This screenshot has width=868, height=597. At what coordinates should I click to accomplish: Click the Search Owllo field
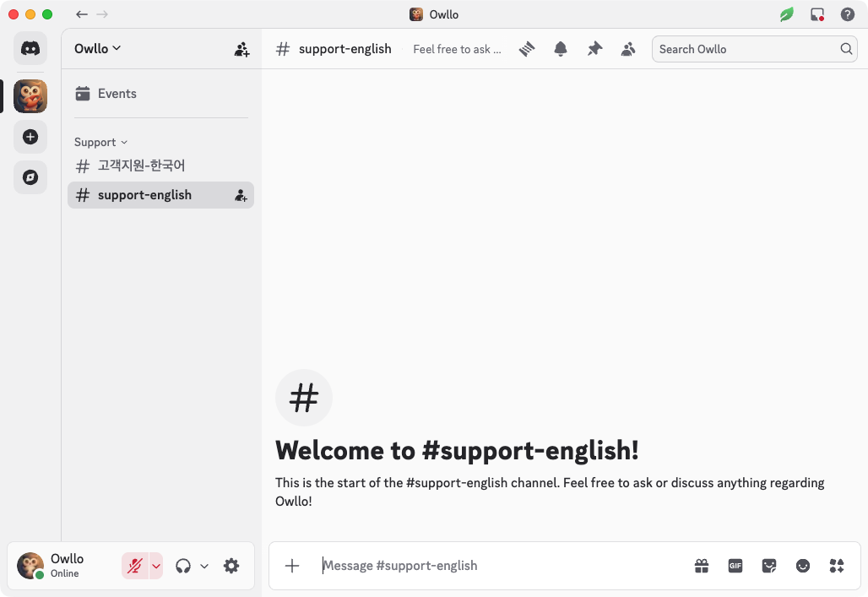point(747,49)
